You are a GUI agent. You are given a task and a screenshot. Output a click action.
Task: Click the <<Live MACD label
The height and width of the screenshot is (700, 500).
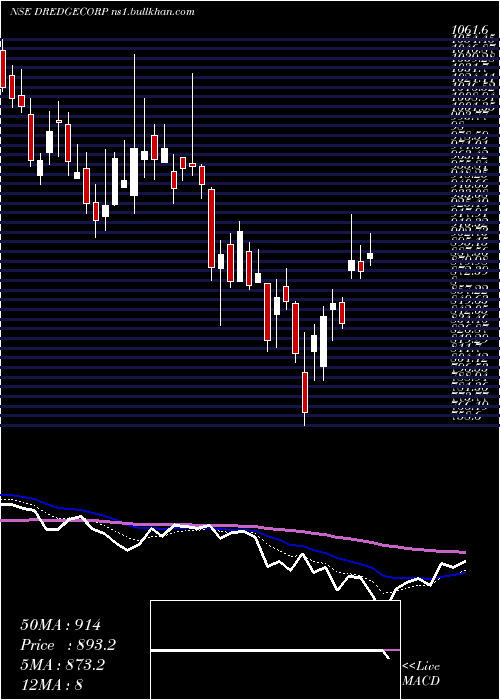click(421, 674)
